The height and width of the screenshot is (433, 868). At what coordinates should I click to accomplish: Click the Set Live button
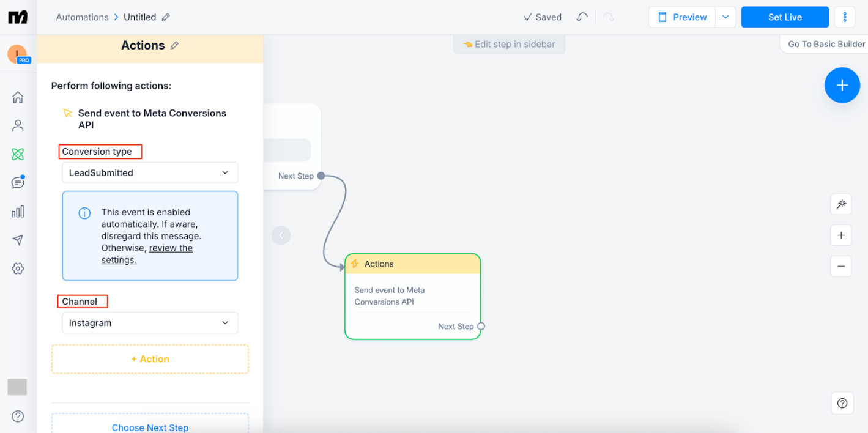tap(785, 17)
